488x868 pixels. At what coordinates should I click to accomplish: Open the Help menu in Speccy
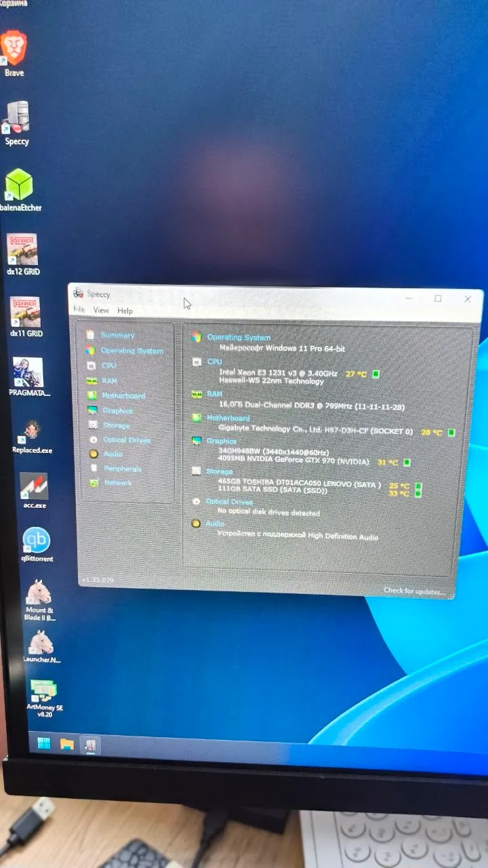125,311
